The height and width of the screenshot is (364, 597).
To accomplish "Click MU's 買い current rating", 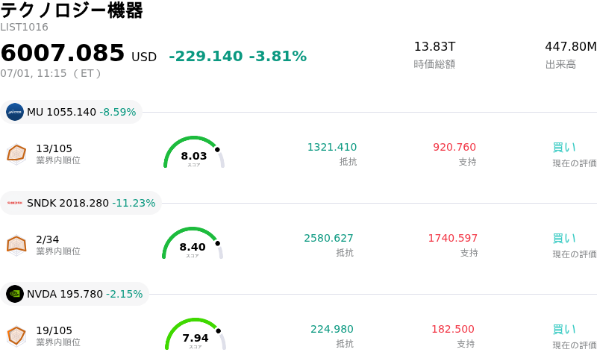I will point(564,148).
